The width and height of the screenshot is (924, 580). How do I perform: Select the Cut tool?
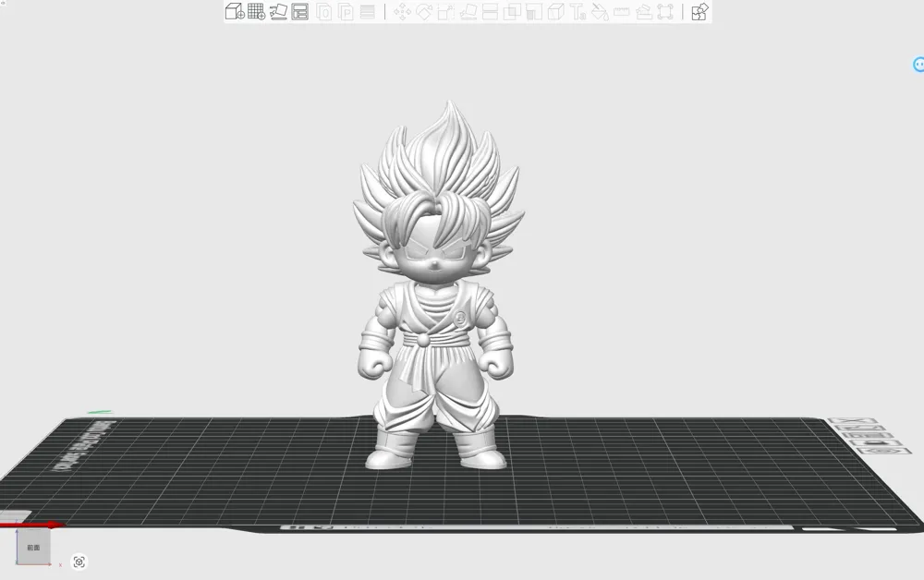(490, 11)
